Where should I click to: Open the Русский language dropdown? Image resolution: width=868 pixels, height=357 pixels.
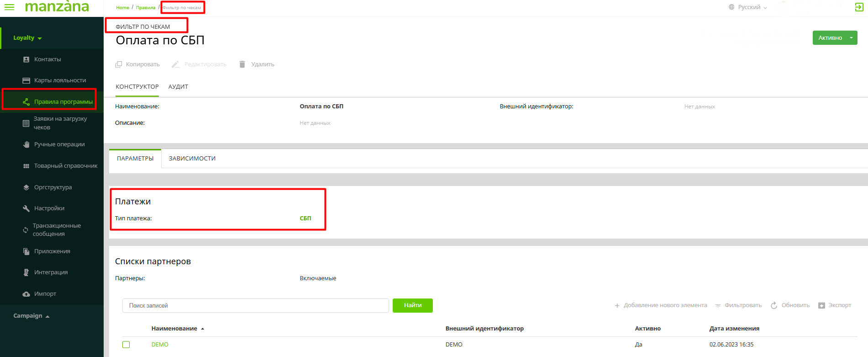pyautogui.click(x=749, y=7)
